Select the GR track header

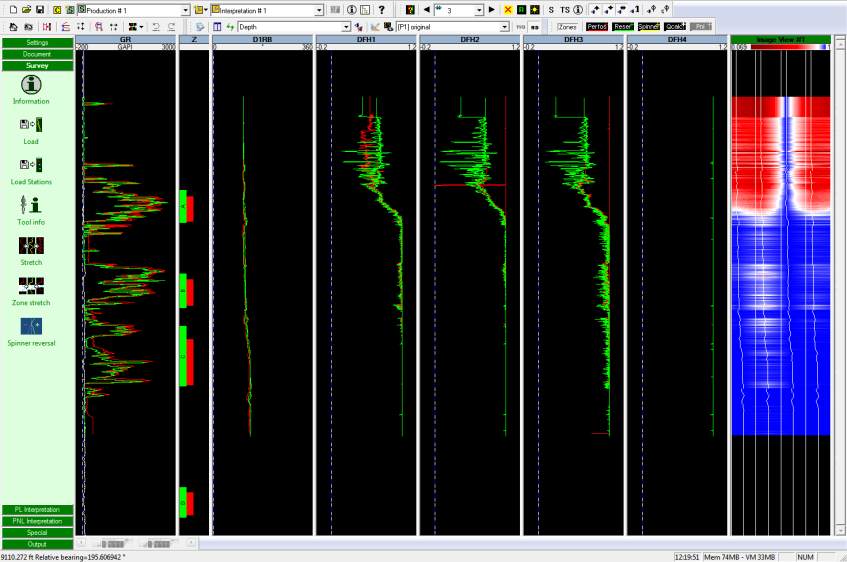click(125, 39)
